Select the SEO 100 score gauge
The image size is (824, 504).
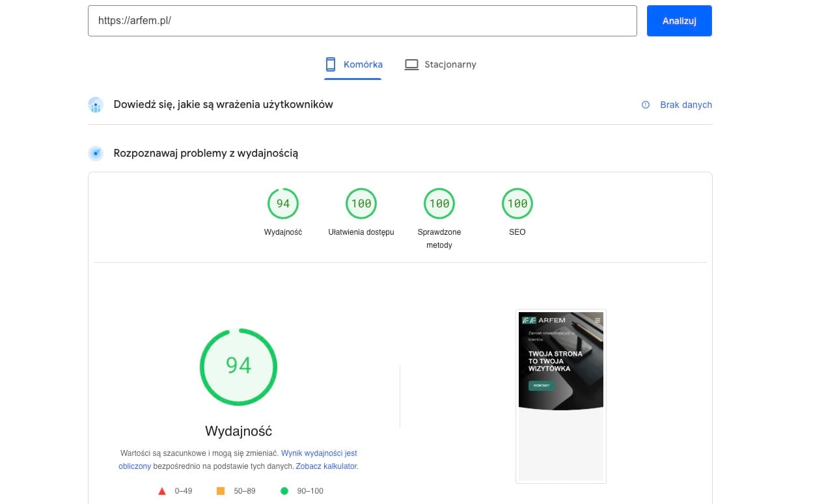[x=517, y=204]
